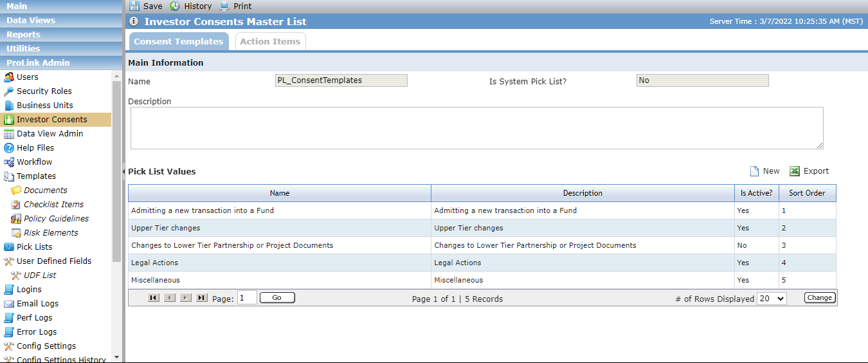Click the Page number input field

248,298
